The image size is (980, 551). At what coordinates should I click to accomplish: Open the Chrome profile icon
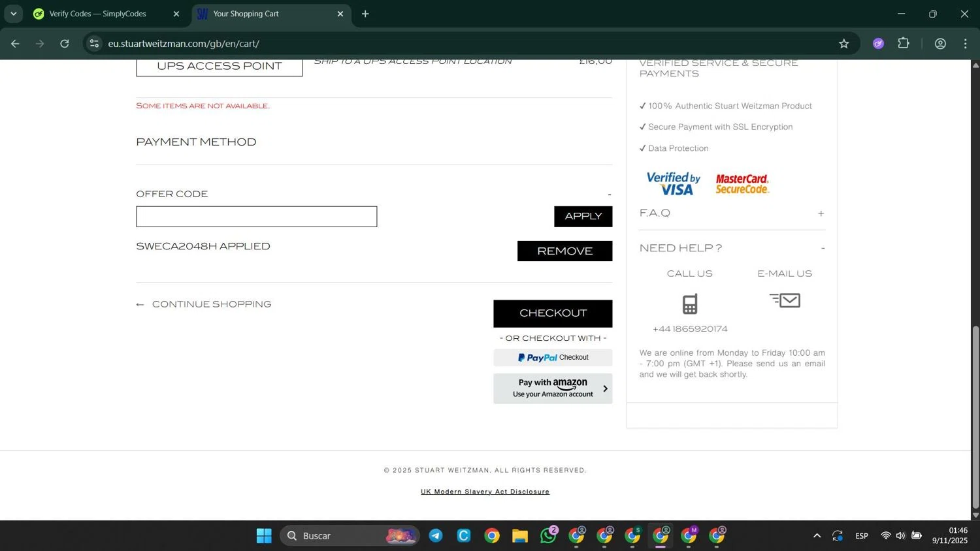click(940, 44)
